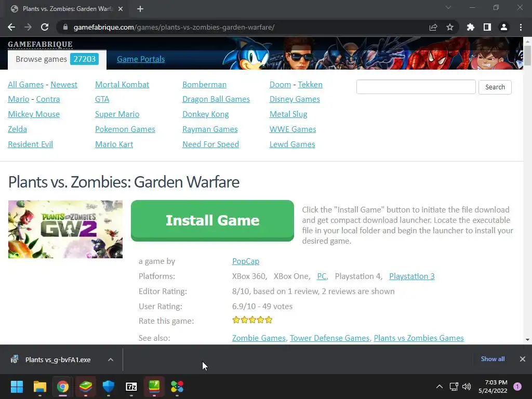Expand the Plants vs_g-bvFA1.exe download options
This screenshot has width=532, height=399.
(111, 360)
